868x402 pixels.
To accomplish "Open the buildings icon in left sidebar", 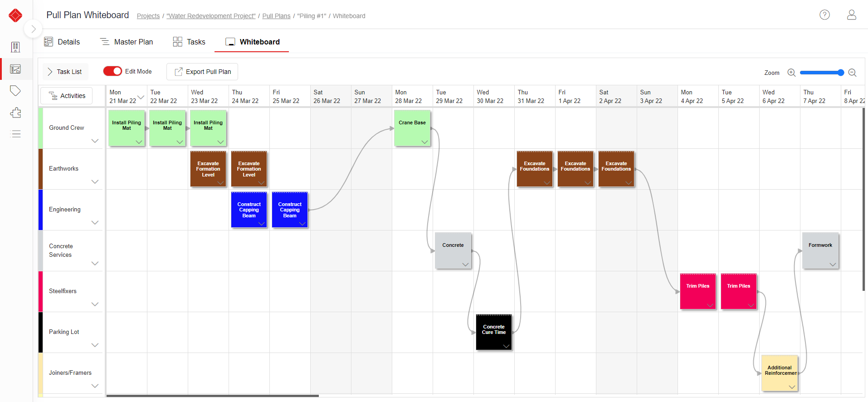I will click(15, 47).
